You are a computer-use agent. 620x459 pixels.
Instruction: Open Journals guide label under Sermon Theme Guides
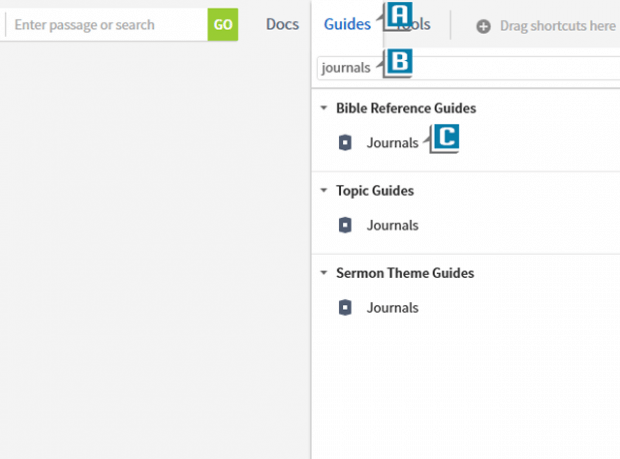click(392, 308)
